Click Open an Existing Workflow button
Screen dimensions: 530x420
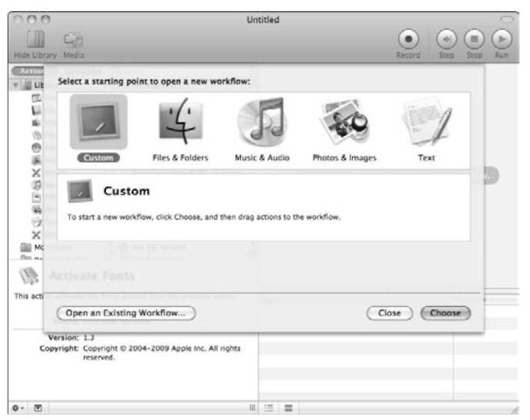[126, 313]
